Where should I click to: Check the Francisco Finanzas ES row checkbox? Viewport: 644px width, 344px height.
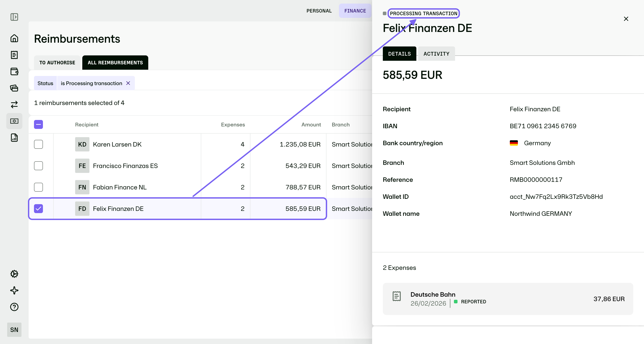[38, 166]
